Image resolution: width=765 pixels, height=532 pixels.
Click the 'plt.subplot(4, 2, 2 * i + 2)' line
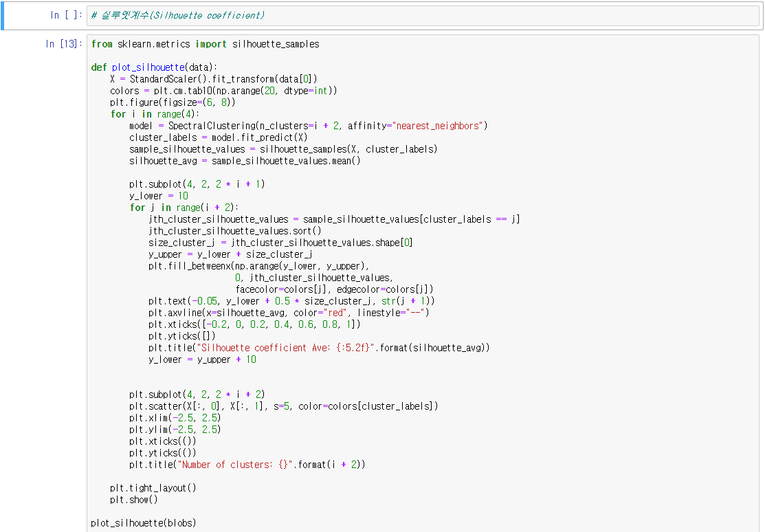click(197, 395)
